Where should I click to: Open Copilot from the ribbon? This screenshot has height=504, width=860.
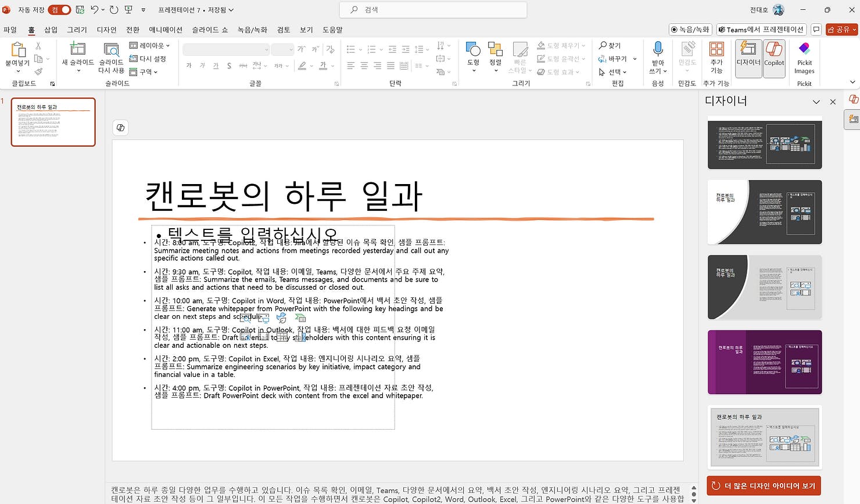tap(774, 58)
